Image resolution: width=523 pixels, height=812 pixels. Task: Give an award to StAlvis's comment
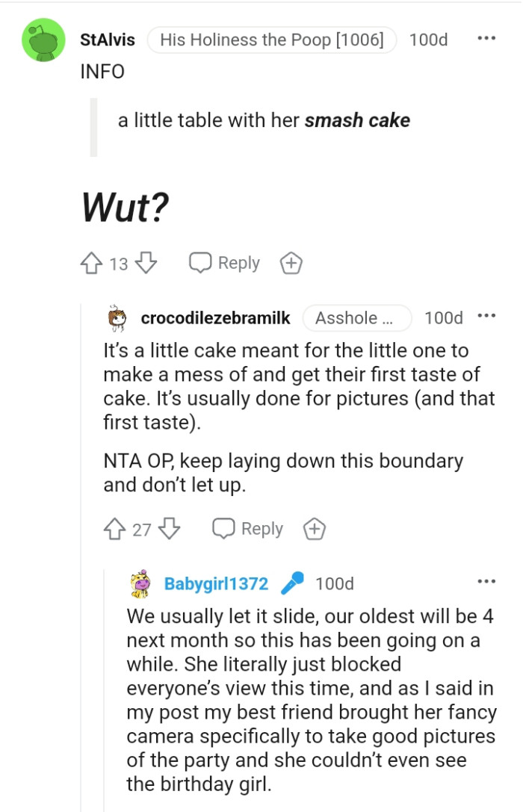click(x=291, y=262)
